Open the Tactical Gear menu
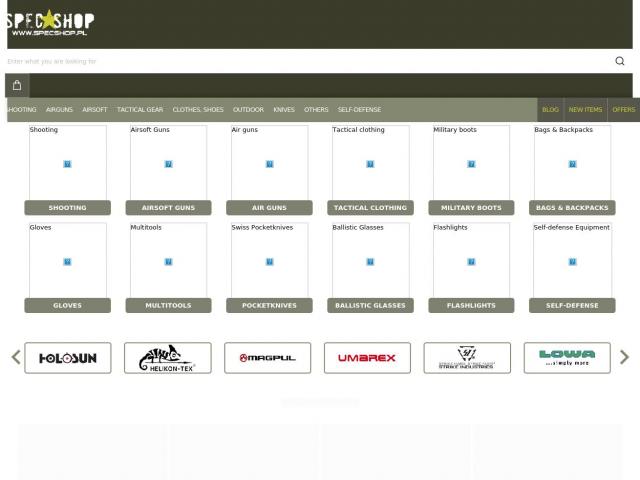Viewport: 640px width, 480px height. coord(140,109)
